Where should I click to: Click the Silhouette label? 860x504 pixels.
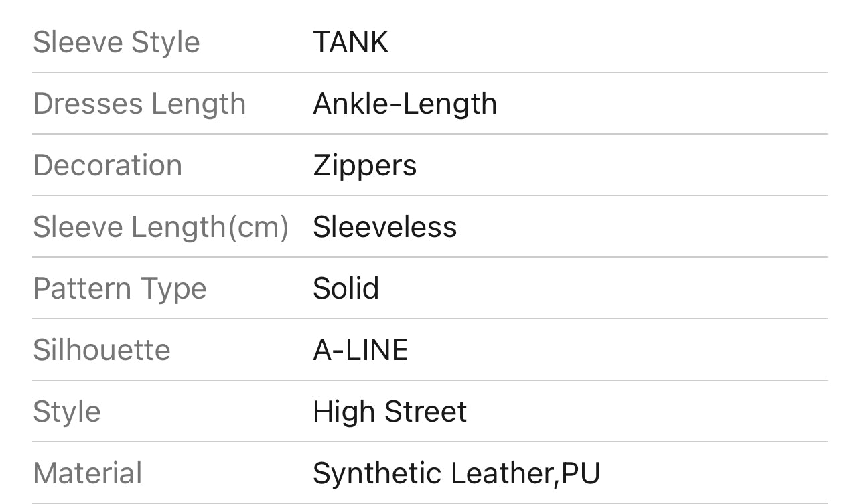click(x=101, y=350)
